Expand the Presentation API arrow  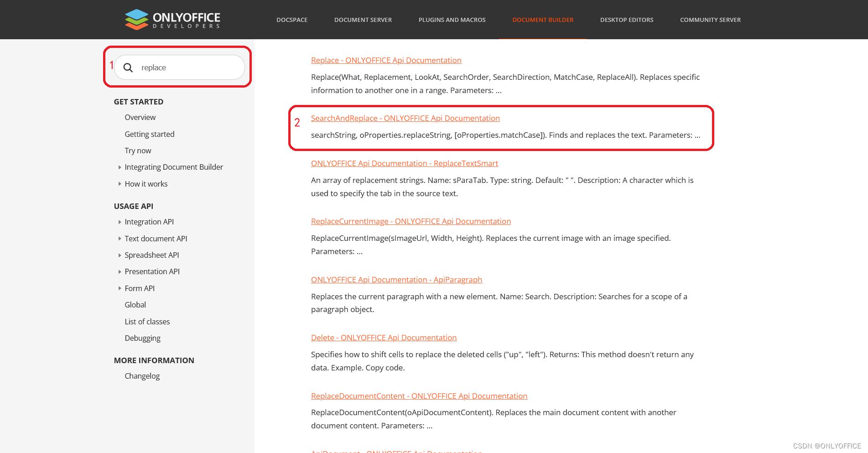coord(120,272)
